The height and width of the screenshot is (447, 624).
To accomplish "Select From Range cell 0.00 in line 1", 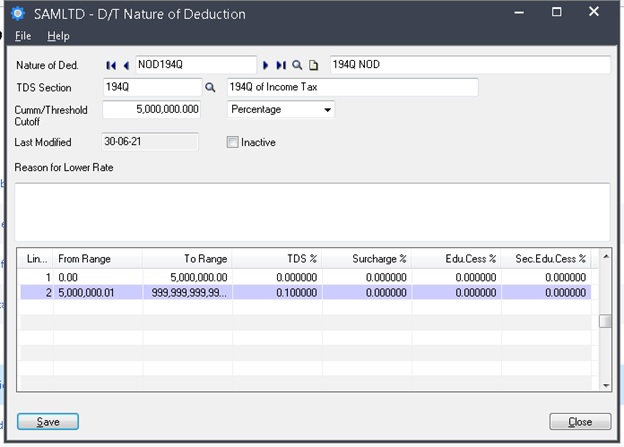I will tap(98, 277).
